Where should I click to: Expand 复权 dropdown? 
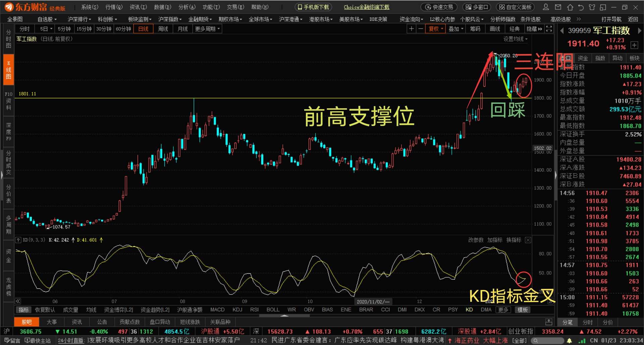tap(436, 29)
